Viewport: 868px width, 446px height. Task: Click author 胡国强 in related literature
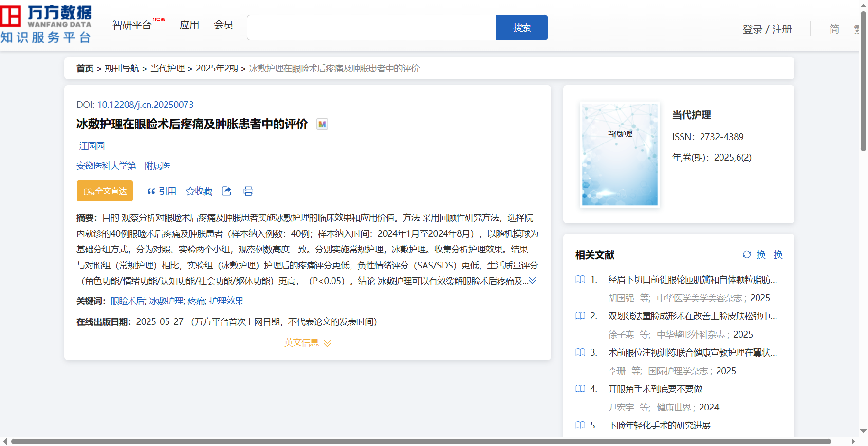coord(621,298)
